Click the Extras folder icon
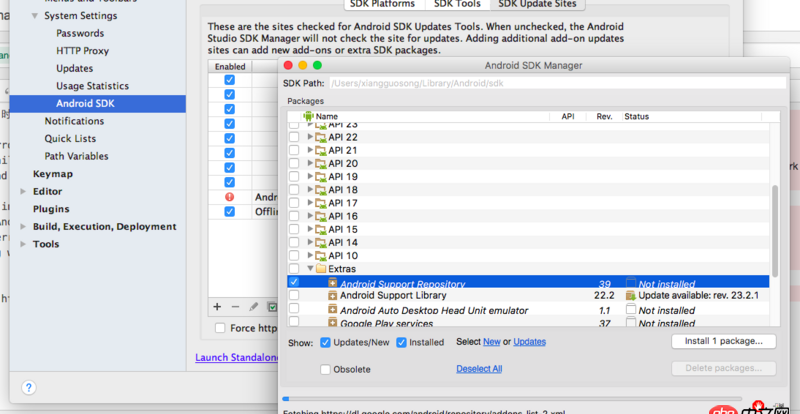Image resolution: width=800 pixels, height=414 pixels. tap(321, 269)
